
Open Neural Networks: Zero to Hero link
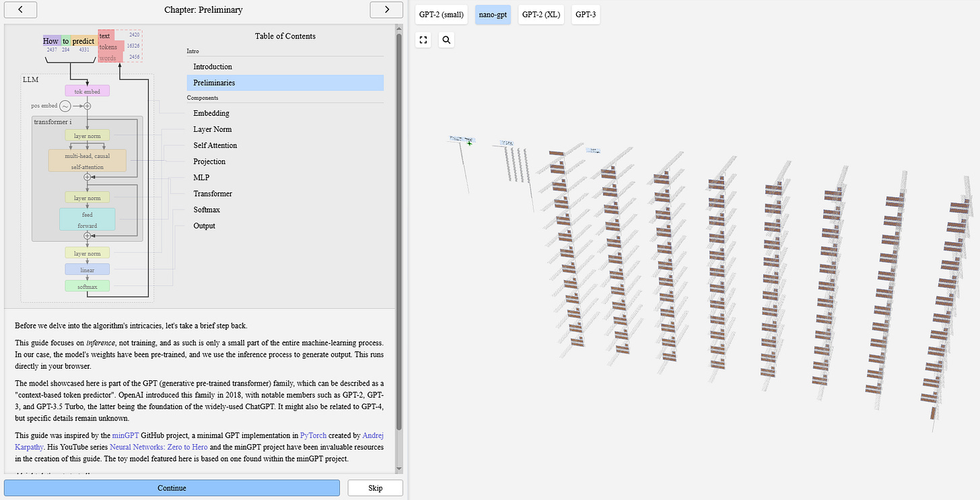160,446
